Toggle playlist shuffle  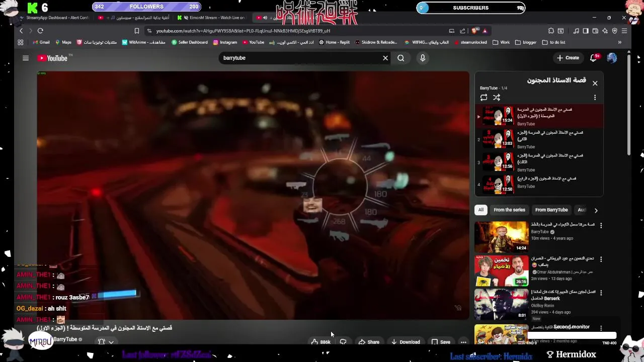(x=497, y=98)
